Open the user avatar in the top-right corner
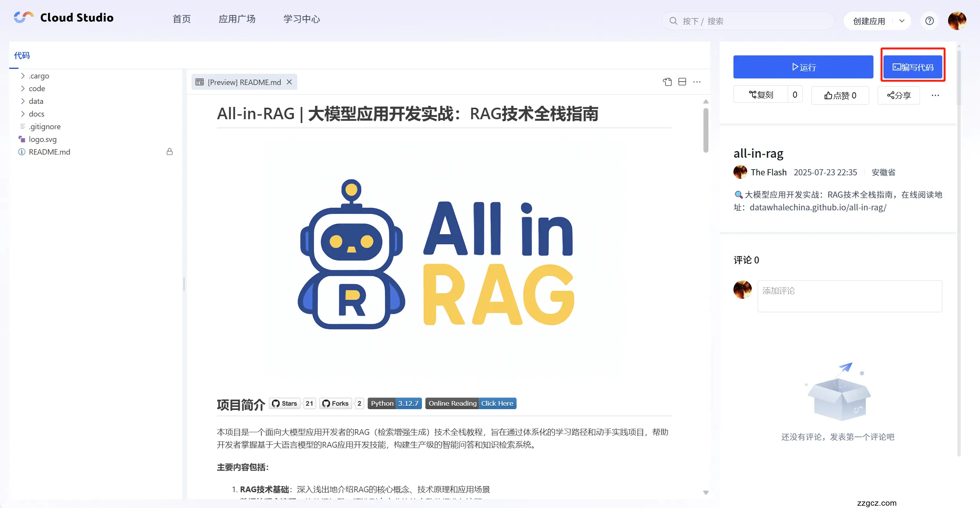980x508 pixels. pyautogui.click(x=957, y=21)
